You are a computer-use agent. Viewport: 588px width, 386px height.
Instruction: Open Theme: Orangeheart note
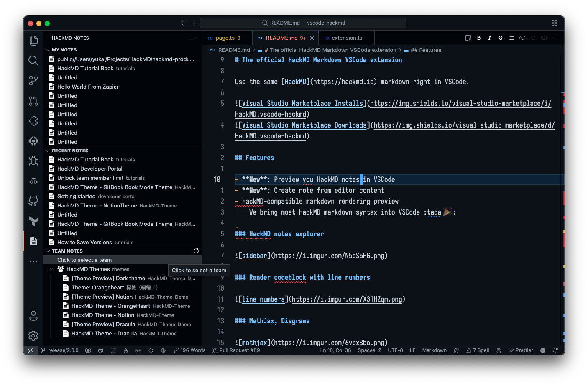coord(123,288)
